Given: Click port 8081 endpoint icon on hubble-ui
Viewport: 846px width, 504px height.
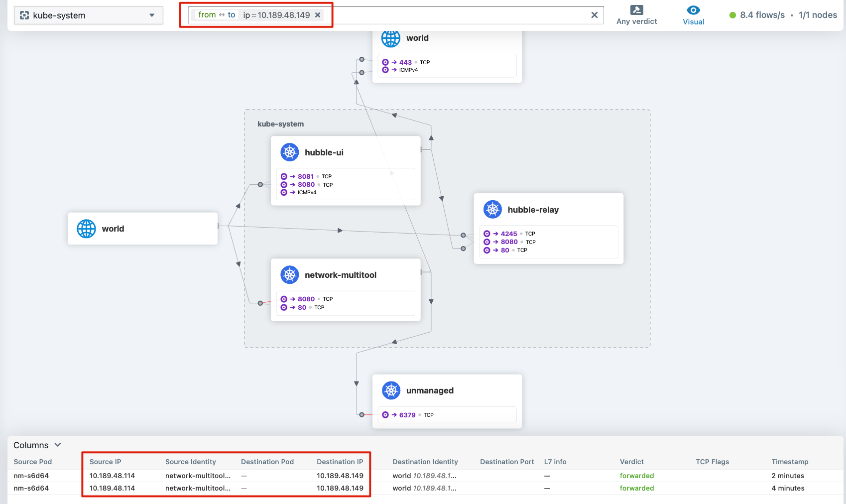Looking at the screenshot, I should (x=284, y=176).
